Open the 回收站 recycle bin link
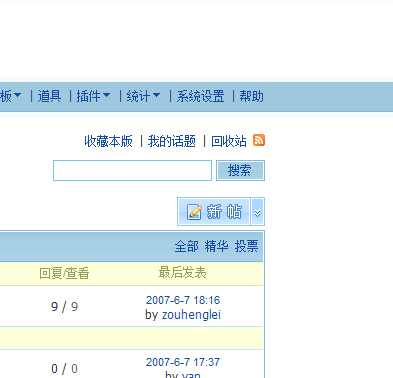393x378 pixels. tap(229, 141)
